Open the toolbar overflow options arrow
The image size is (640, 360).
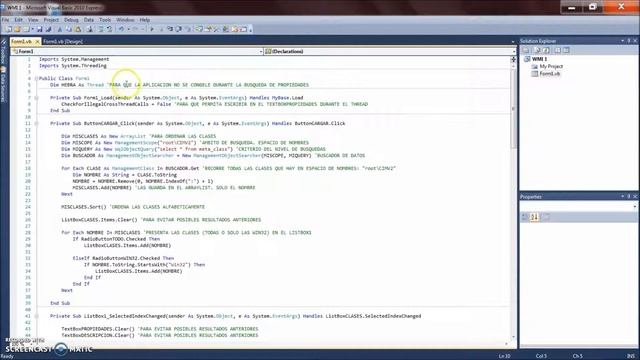coord(251,30)
